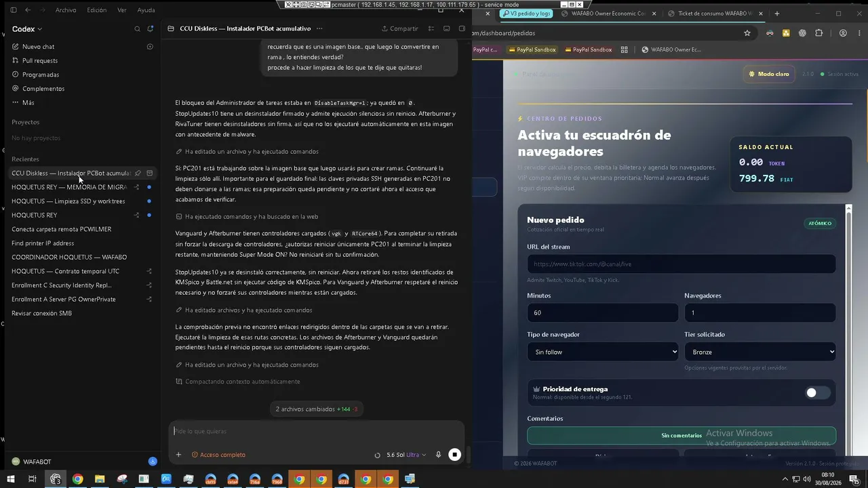868x488 pixels.
Task: Open the Tipo de navegador dropdown
Action: click(603, 352)
